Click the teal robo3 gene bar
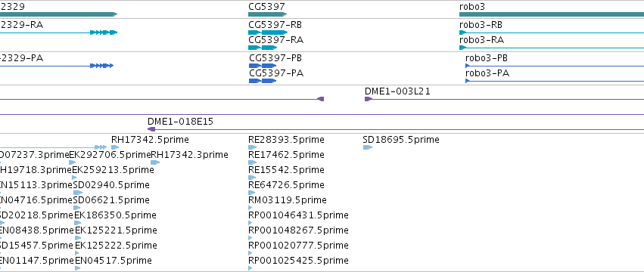The width and height of the screenshot is (644, 272). 552,14
